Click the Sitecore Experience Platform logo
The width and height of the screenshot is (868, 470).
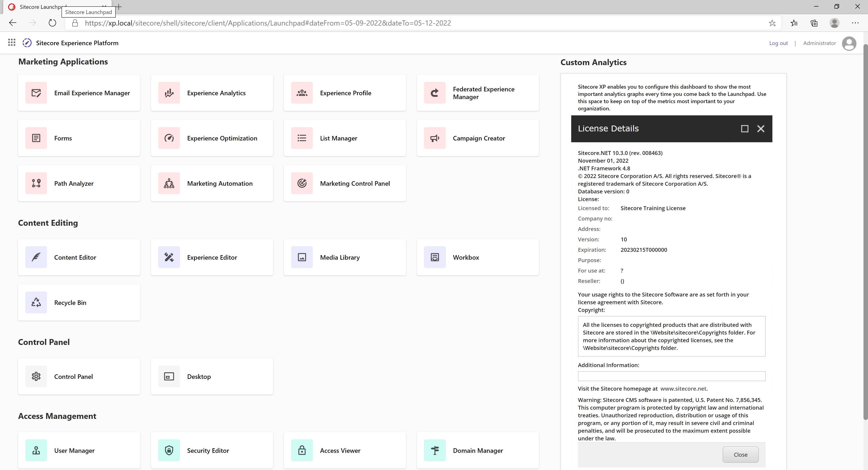tap(27, 43)
